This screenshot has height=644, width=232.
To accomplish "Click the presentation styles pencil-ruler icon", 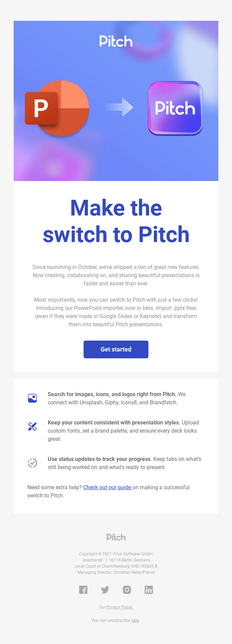I will pos(32,426).
